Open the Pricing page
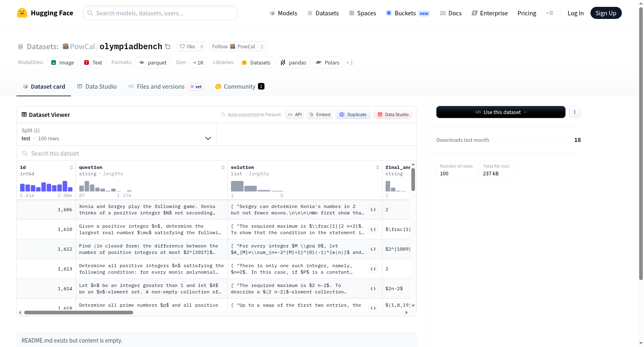Image resolution: width=644 pixels, height=347 pixels. coord(527,13)
